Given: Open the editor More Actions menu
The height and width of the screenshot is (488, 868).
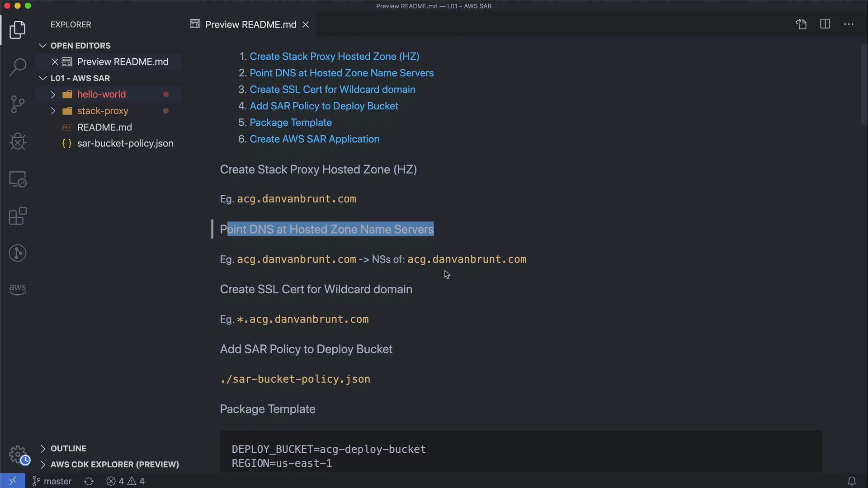Looking at the screenshot, I should (849, 24).
